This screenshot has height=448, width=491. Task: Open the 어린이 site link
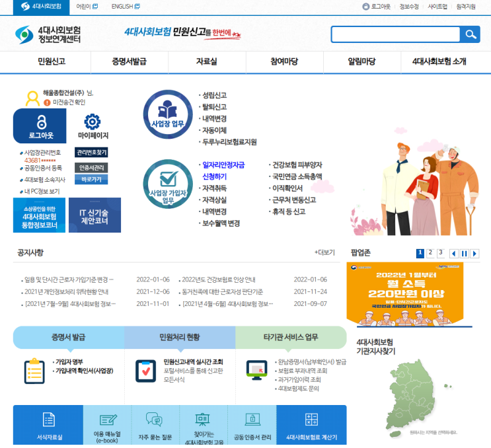click(x=87, y=7)
